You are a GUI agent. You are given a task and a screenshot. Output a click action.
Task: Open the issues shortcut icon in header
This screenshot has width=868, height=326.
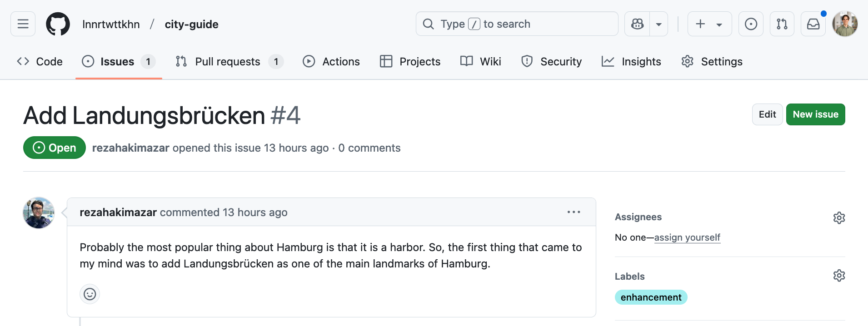click(x=751, y=24)
